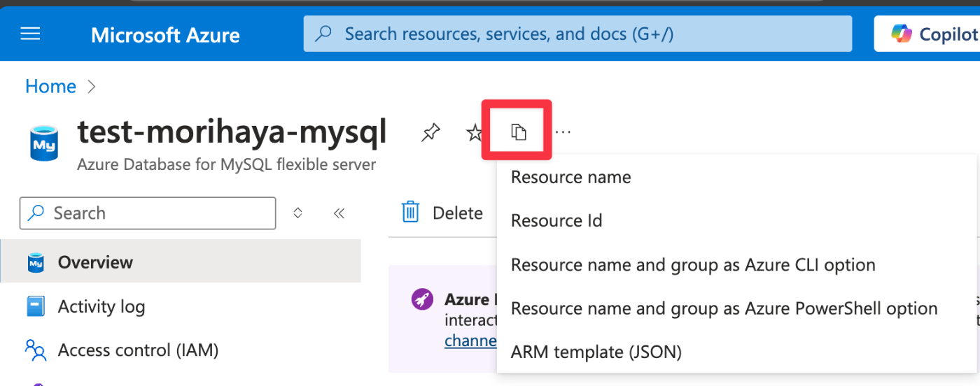Click the breadcrumb chevron after Home
This screenshot has width=980, height=386.
coord(91,87)
